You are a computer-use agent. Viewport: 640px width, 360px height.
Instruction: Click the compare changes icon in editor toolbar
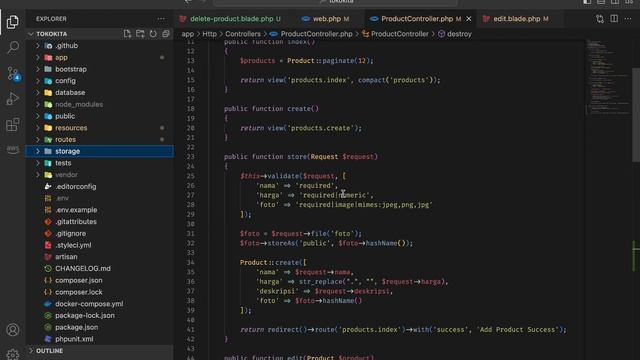pos(600,19)
